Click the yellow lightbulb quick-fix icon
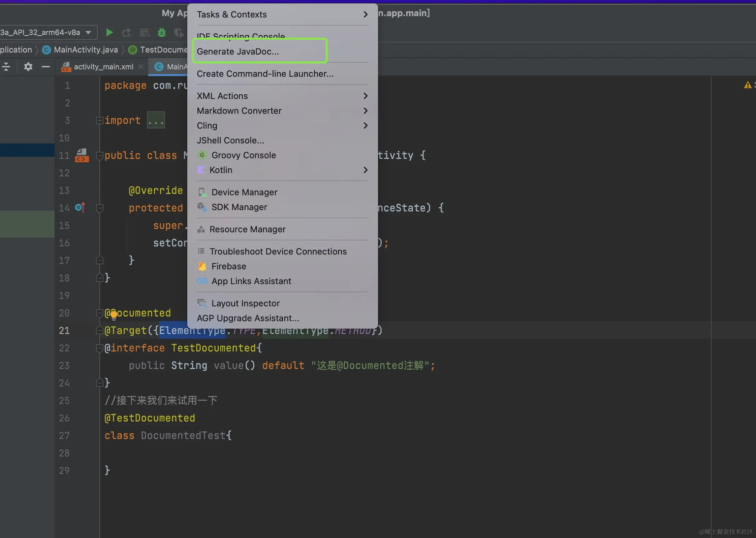Image resolution: width=756 pixels, height=538 pixels. [114, 315]
